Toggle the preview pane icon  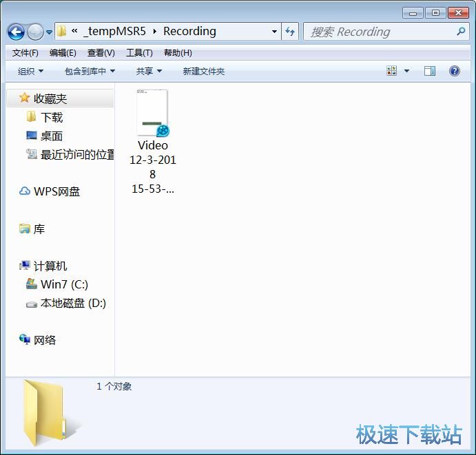pos(430,71)
